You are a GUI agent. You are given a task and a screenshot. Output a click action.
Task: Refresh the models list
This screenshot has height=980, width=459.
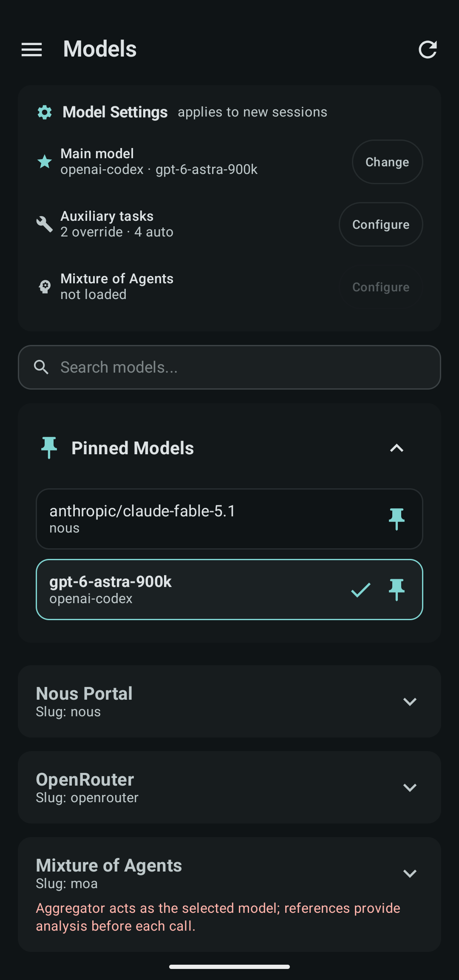tap(428, 50)
